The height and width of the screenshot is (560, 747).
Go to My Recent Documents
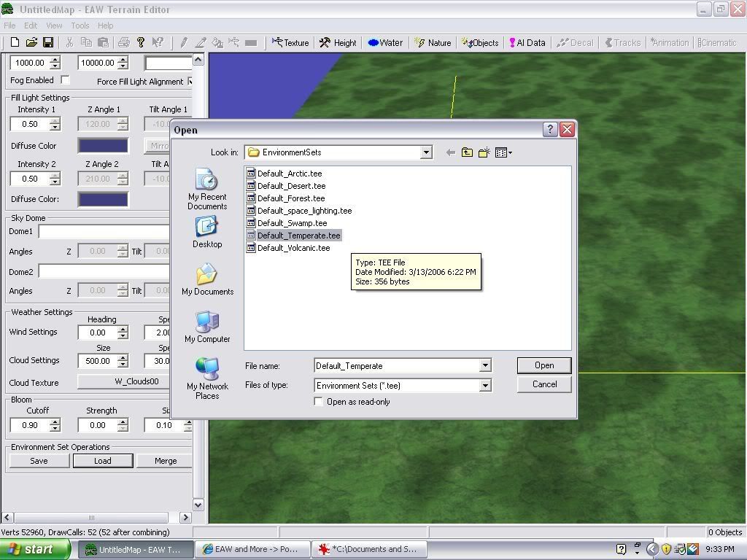(207, 189)
